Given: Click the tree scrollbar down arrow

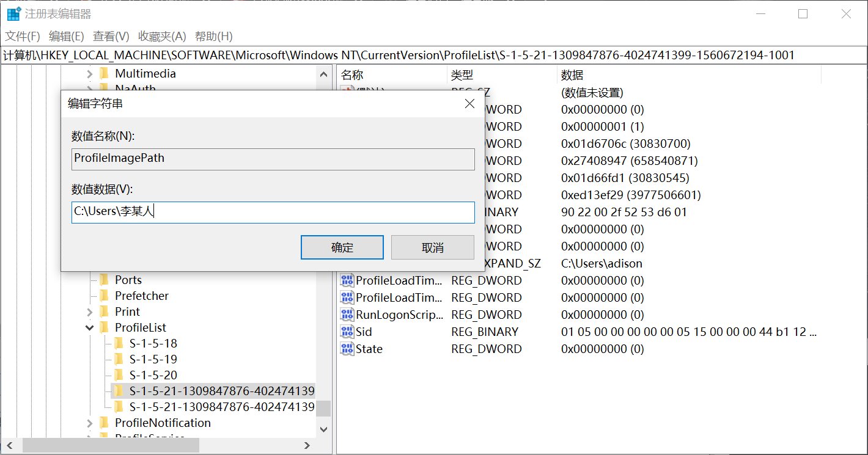Looking at the screenshot, I should click(x=323, y=429).
